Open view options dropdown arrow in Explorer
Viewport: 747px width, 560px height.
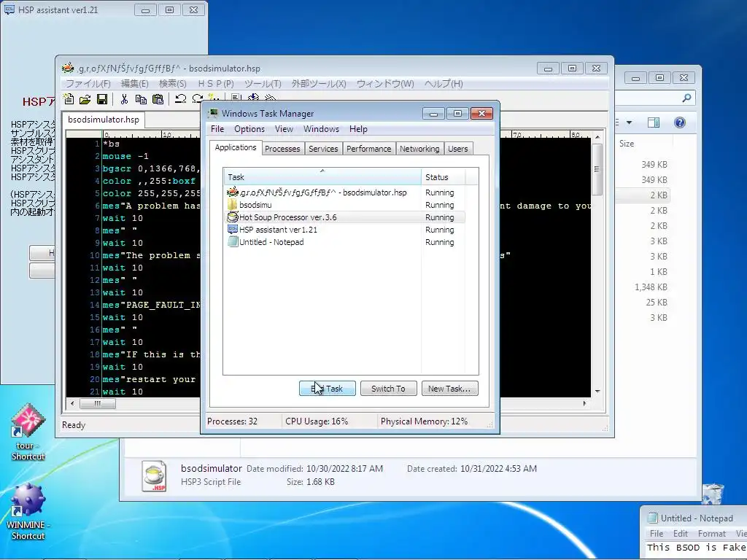coord(629,122)
